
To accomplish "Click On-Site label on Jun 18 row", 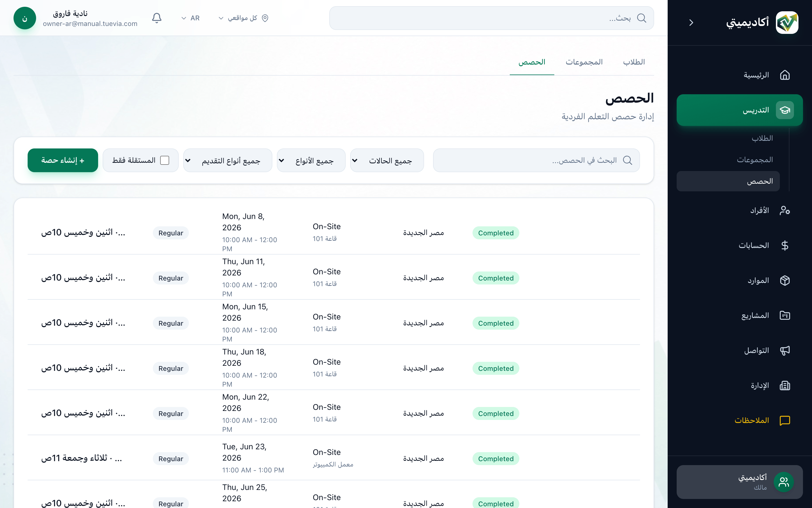I will (326, 362).
